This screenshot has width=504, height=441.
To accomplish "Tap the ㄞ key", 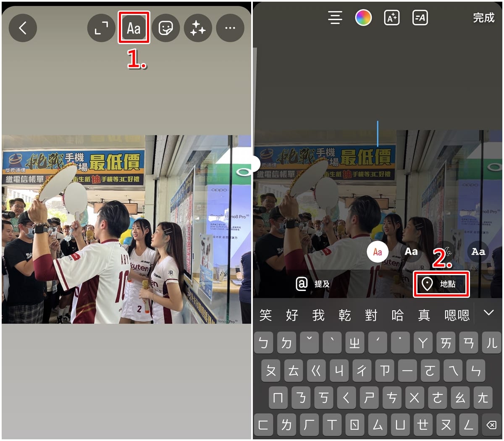I will [x=446, y=343].
